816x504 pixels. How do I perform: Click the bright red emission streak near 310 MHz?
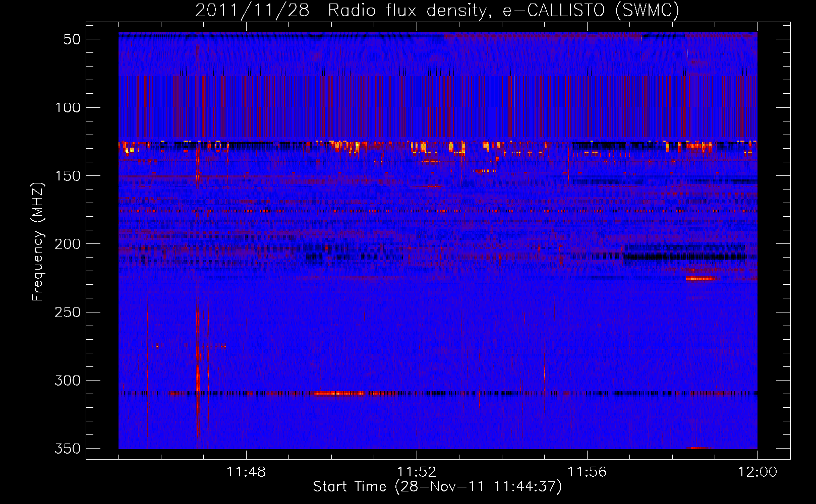tap(339, 393)
